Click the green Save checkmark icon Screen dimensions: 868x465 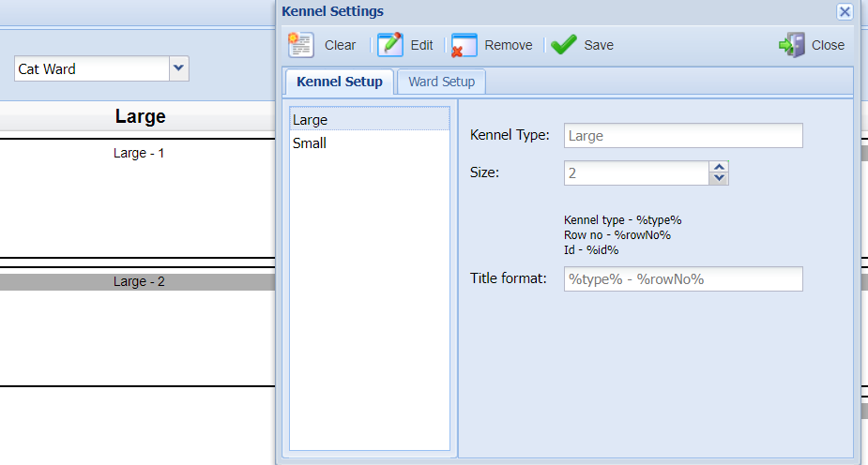(x=564, y=45)
